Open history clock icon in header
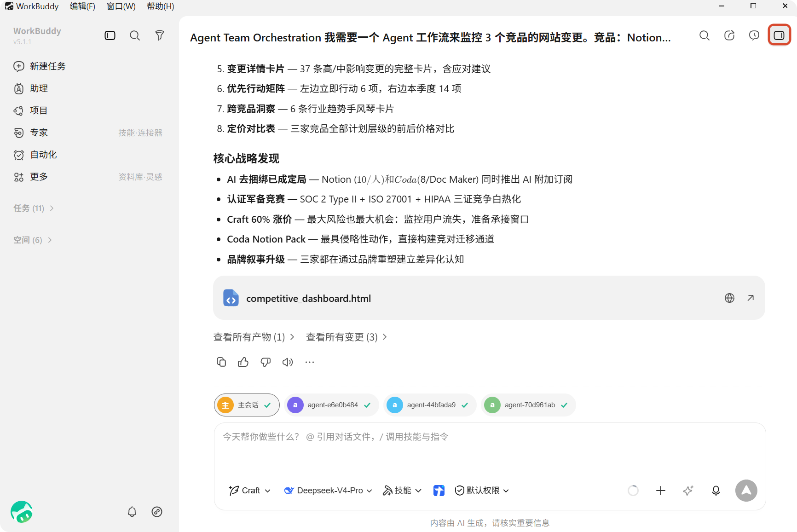The height and width of the screenshot is (532, 797). tap(754, 35)
